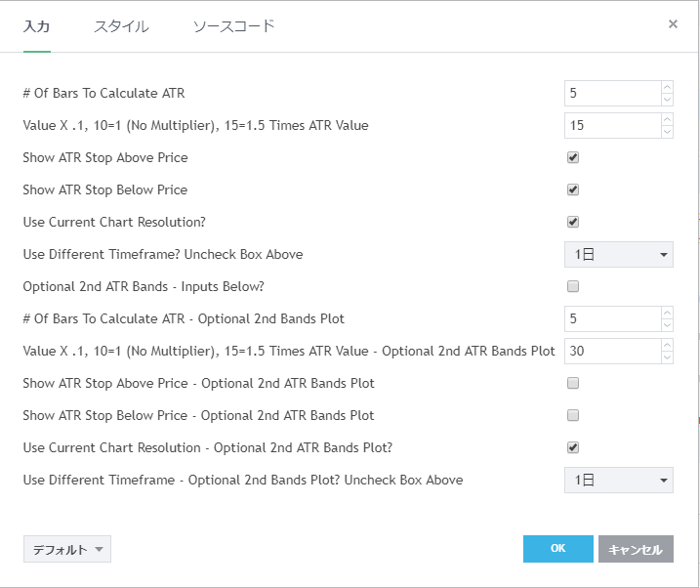Open the Use Different Timeframe dropdown
The height and width of the screenshot is (588, 700).
618,254
